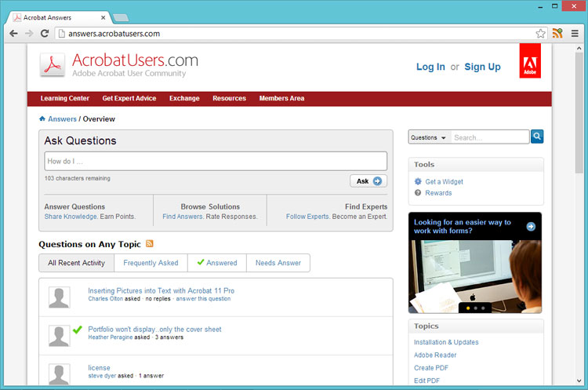Click the gear icon next to Get a Widget
This screenshot has height=390, width=588.
[x=418, y=182]
